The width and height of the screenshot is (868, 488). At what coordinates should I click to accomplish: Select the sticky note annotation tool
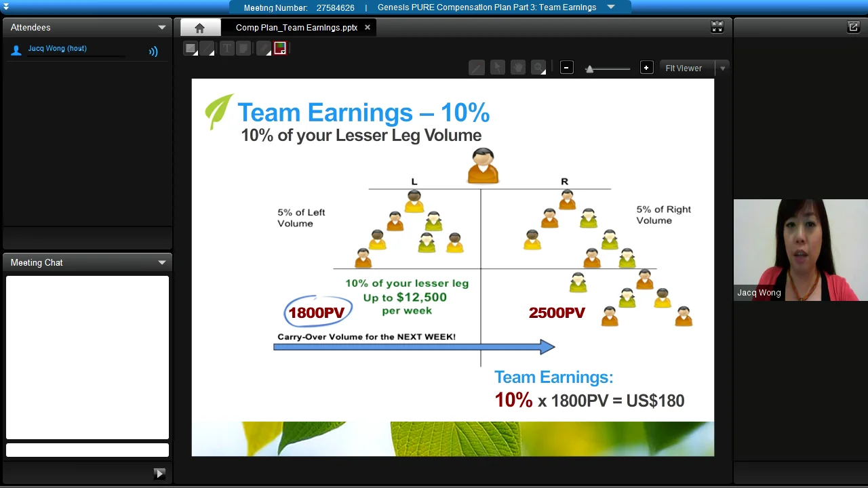pyautogui.click(x=243, y=49)
